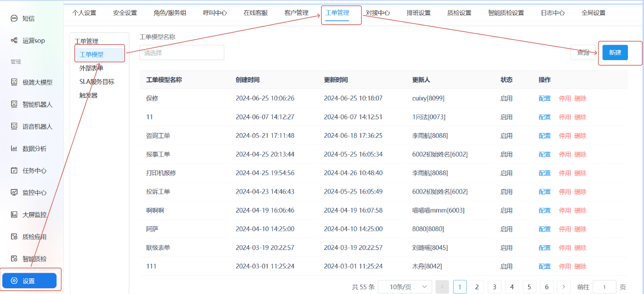
Task: Switch to 安全设置 tab
Action: coord(125,13)
